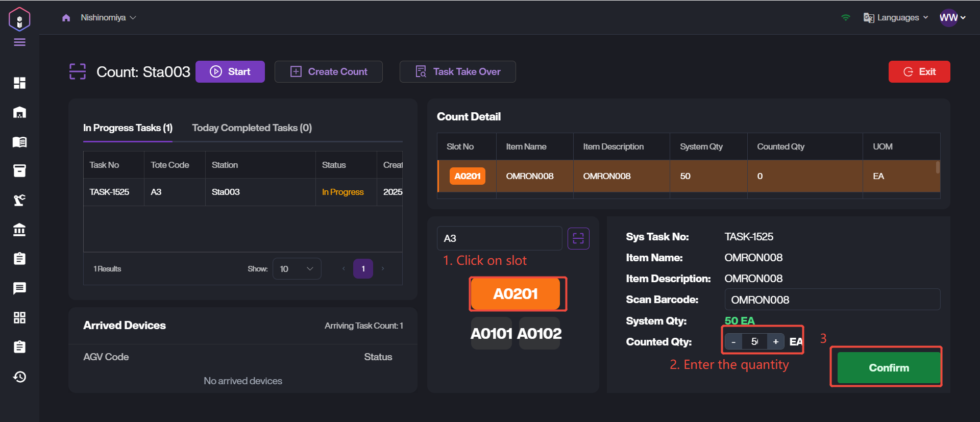
Task: Decrease counted quantity with the minus button
Action: (733, 342)
